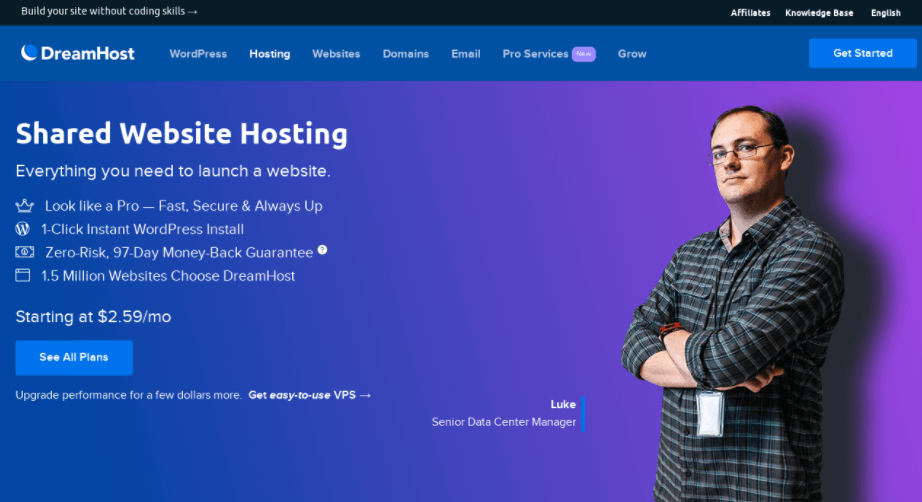Click the text Everything you need to launch a website
The image size is (922, 502).
(x=173, y=171)
